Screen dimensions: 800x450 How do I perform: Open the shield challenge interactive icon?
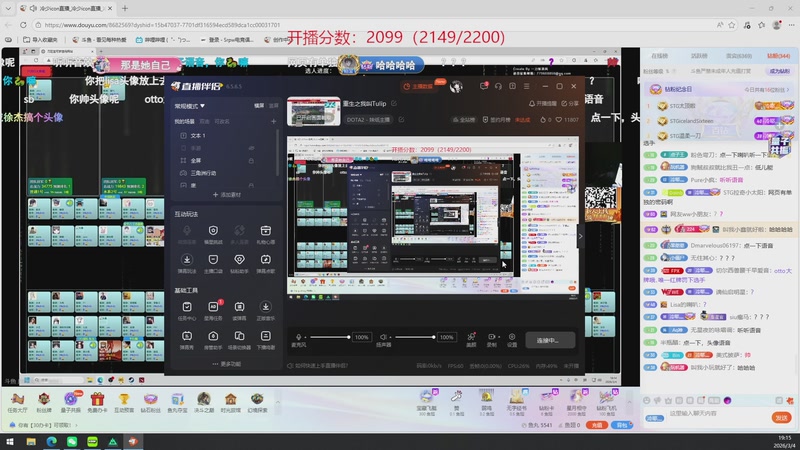(x=213, y=231)
